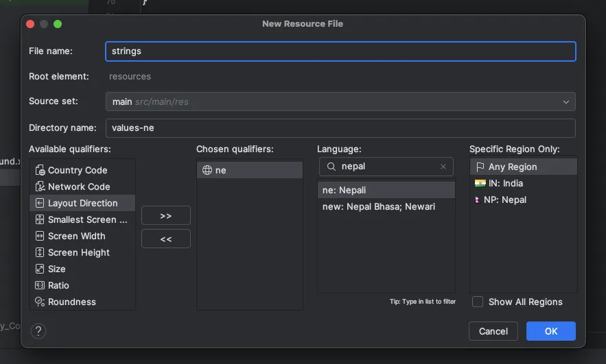Screen dimensions: 606x364
Task: Select IN: India region
Action: pos(523,183)
